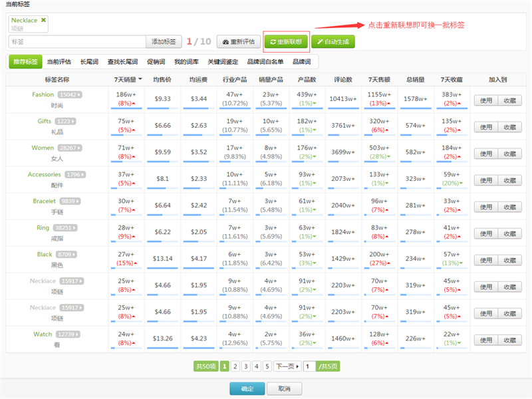Open the 关键词鉴定 tab
Screen dimensions: 532x399
click(x=223, y=62)
